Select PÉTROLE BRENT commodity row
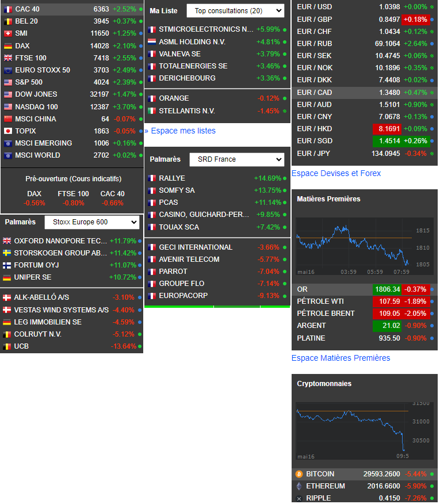The width and height of the screenshot is (440, 504). point(365,314)
